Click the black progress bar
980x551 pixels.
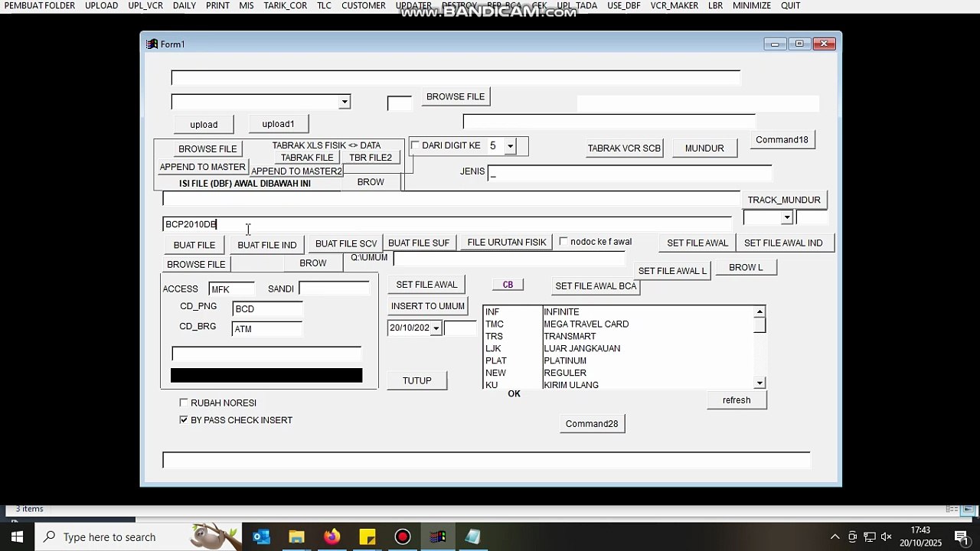coord(266,375)
